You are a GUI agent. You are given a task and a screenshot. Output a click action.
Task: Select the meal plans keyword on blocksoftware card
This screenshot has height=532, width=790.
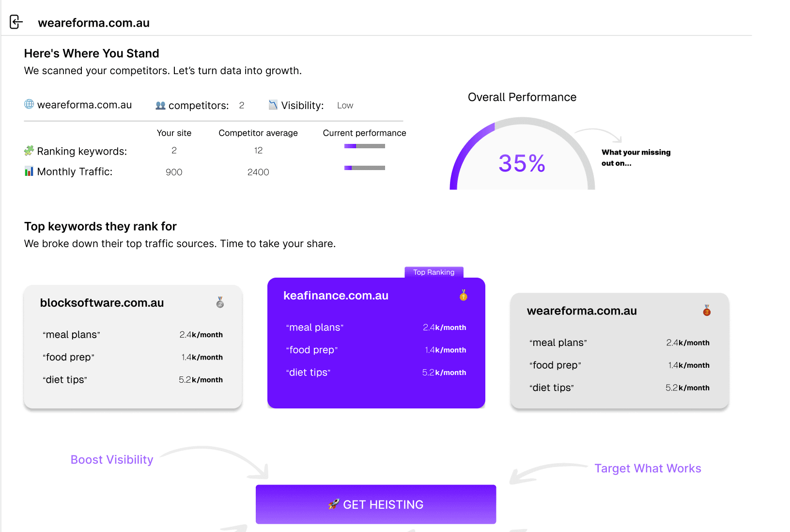[70, 334]
